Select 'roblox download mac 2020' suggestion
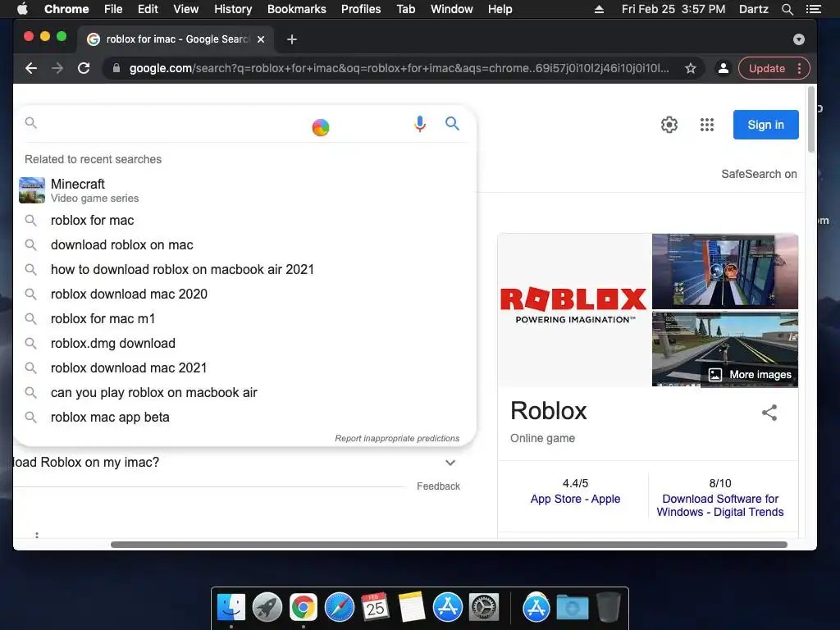Screen dimensions: 840x630 pyautogui.click(x=244, y=294)
